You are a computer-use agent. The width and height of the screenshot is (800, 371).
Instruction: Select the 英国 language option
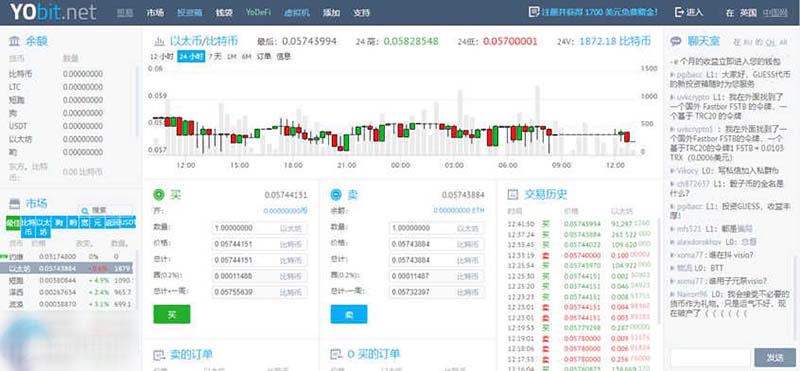tap(748, 13)
